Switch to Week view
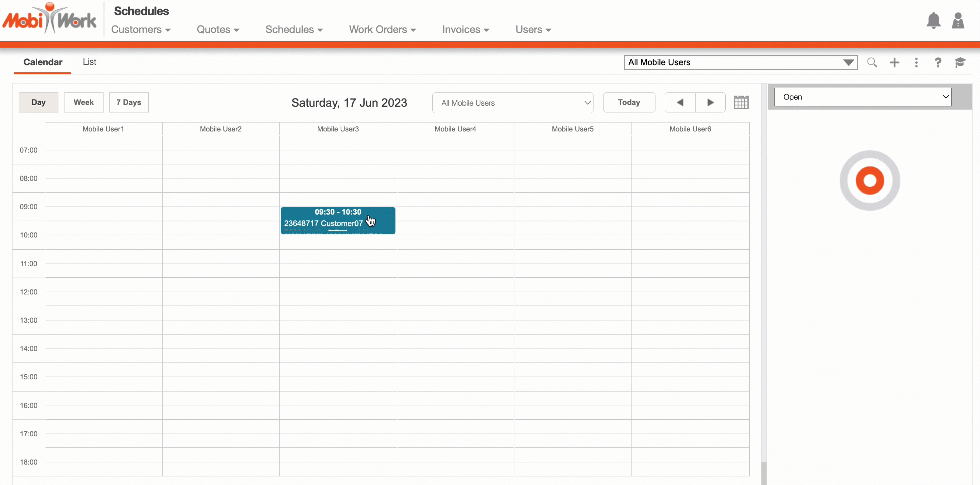Image resolution: width=980 pixels, height=485 pixels. (x=83, y=102)
